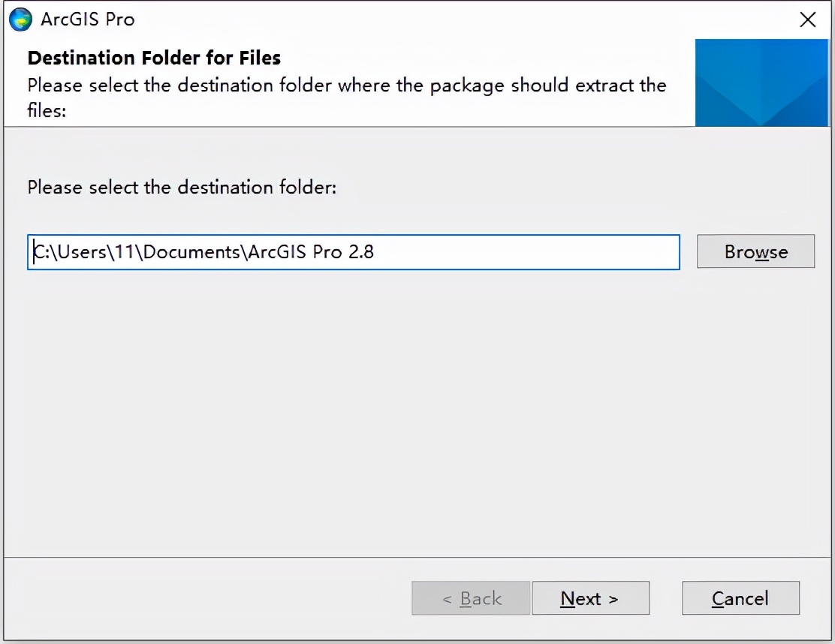Screen dimensions: 835x644
Task: Click the application icon in the title bar
Action: tap(20, 20)
